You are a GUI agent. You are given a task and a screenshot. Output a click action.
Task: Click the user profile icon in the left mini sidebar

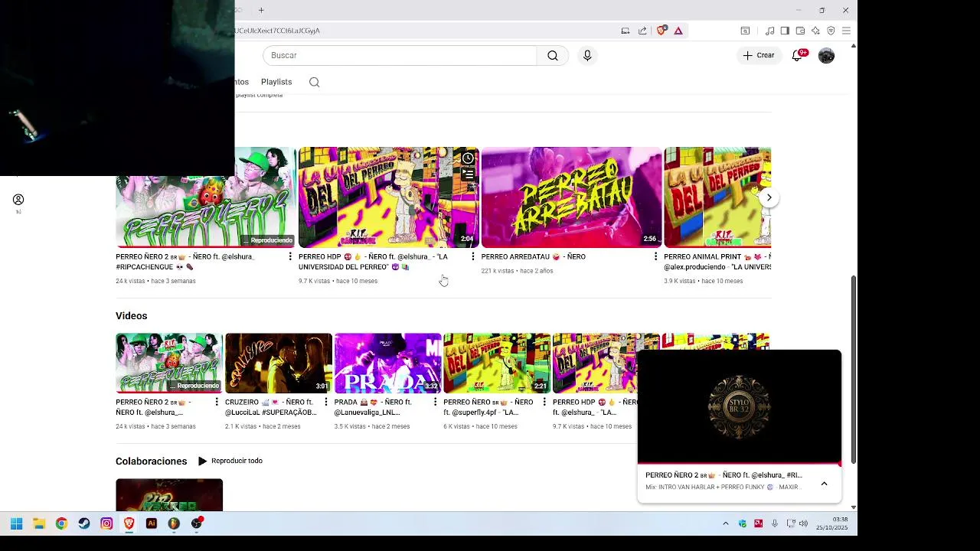coord(18,200)
